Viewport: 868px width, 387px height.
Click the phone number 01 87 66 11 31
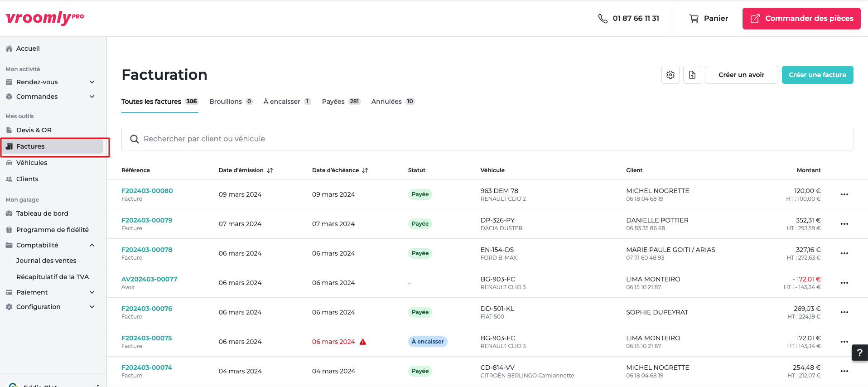[x=636, y=19]
